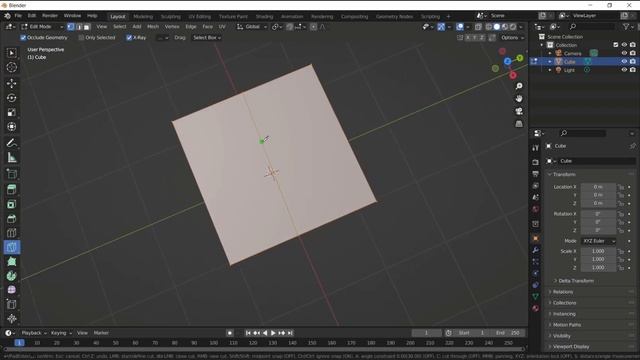Select the Move tool
The height and width of the screenshot is (360, 640).
click(11, 83)
